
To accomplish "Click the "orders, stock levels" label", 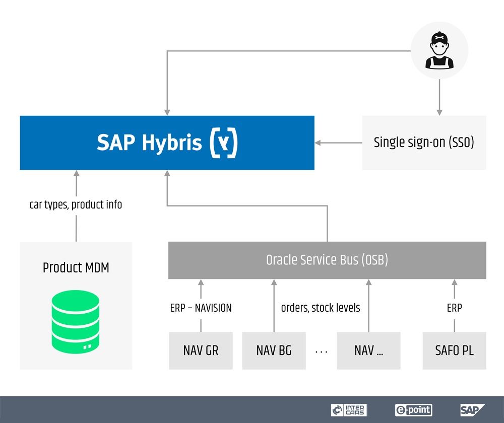I will 321,308.
